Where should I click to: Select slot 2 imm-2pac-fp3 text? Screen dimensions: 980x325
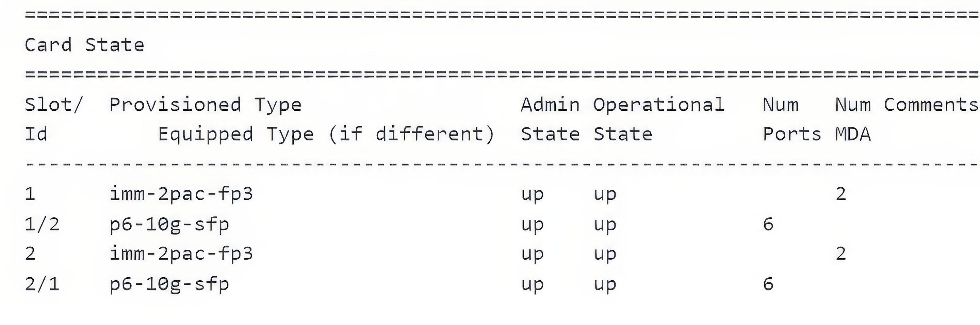(181, 254)
